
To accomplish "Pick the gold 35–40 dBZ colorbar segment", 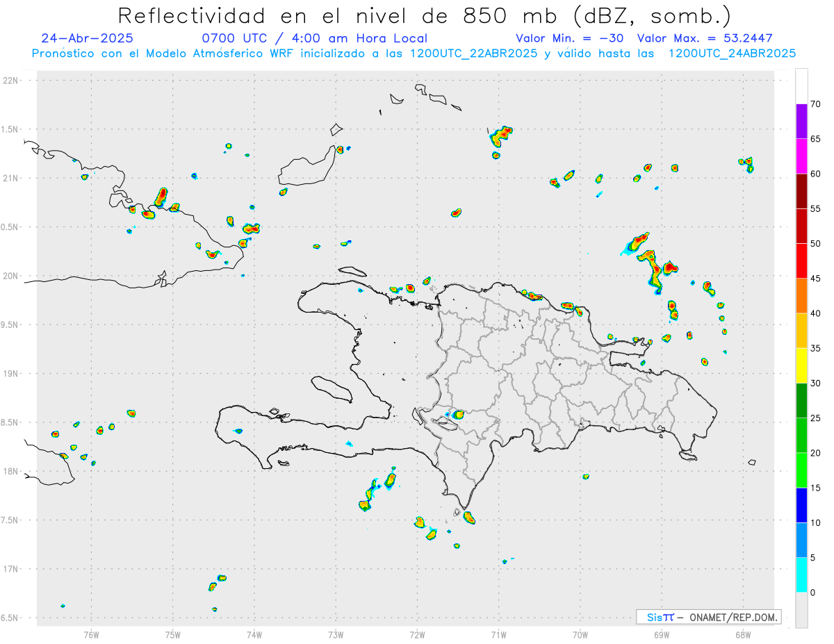I will tap(801, 331).
